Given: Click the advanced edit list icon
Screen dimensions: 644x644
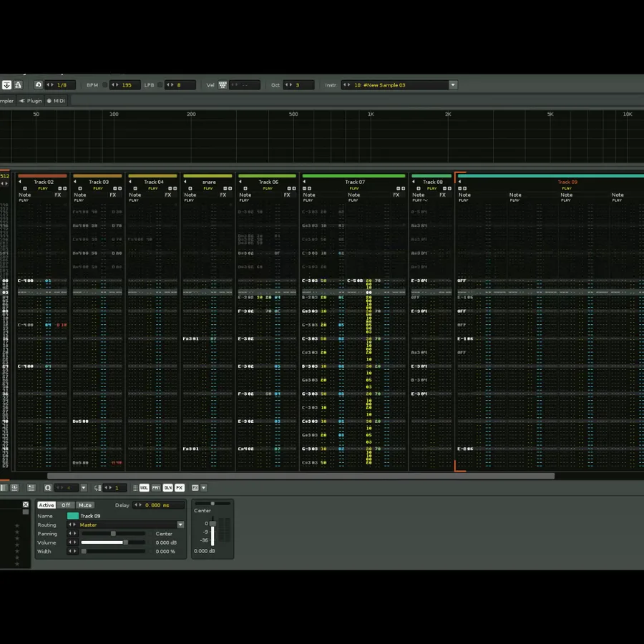Looking at the screenshot, I should pyautogui.click(x=31, y=487).
